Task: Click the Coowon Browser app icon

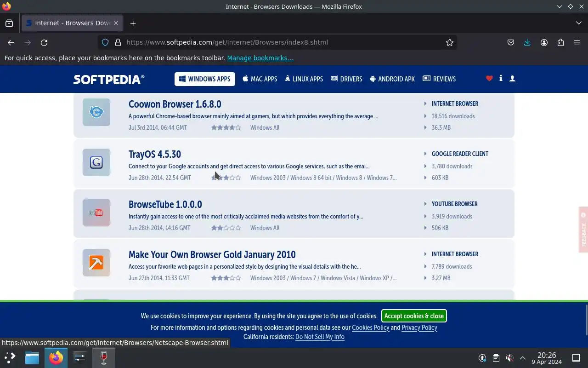Action: point(96,112)
